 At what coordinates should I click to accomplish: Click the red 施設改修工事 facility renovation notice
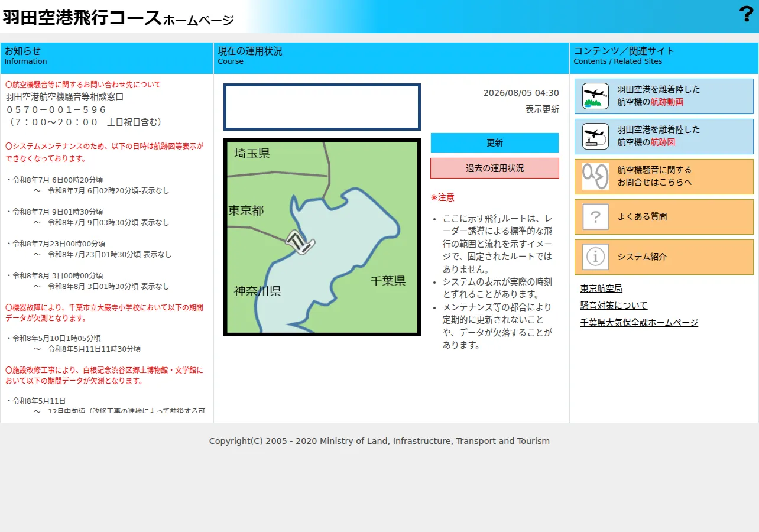pos(104,375)
